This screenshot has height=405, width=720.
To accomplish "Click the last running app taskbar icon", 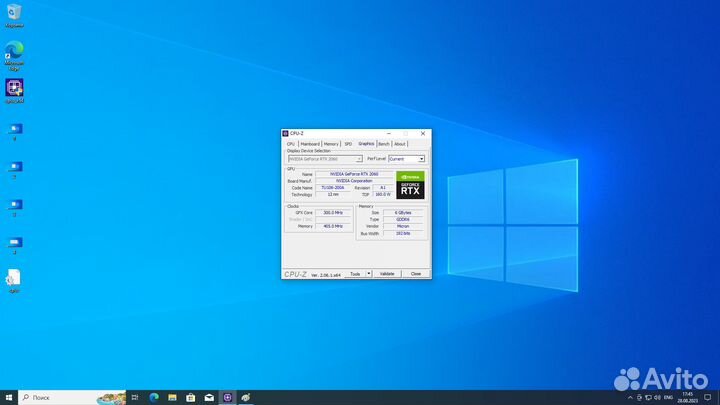I will pyautogui.click(x=246, y=397).
